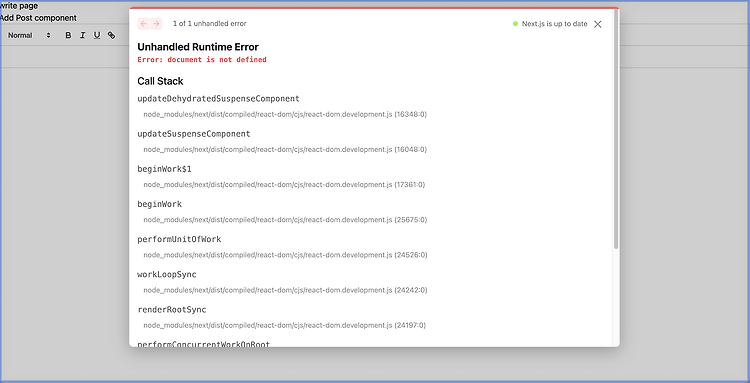Select the beginWork$1 stack frame
Viewport: 750px width, 383px height.
[x=165, y=169]
